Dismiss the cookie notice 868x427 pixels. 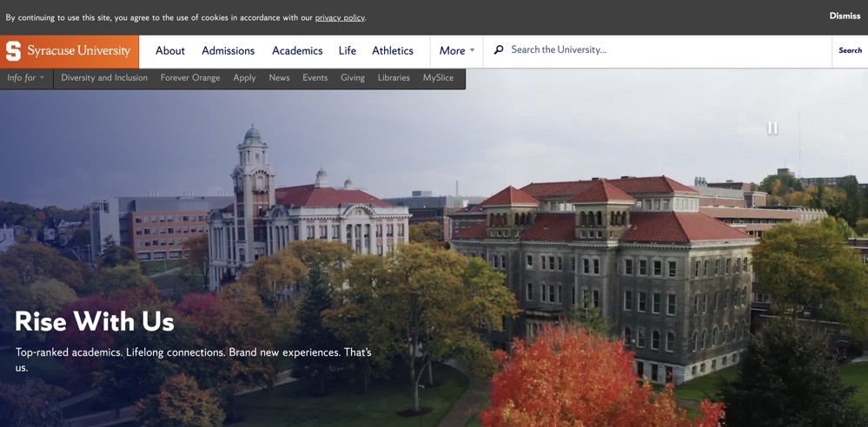tap(845, 16)
